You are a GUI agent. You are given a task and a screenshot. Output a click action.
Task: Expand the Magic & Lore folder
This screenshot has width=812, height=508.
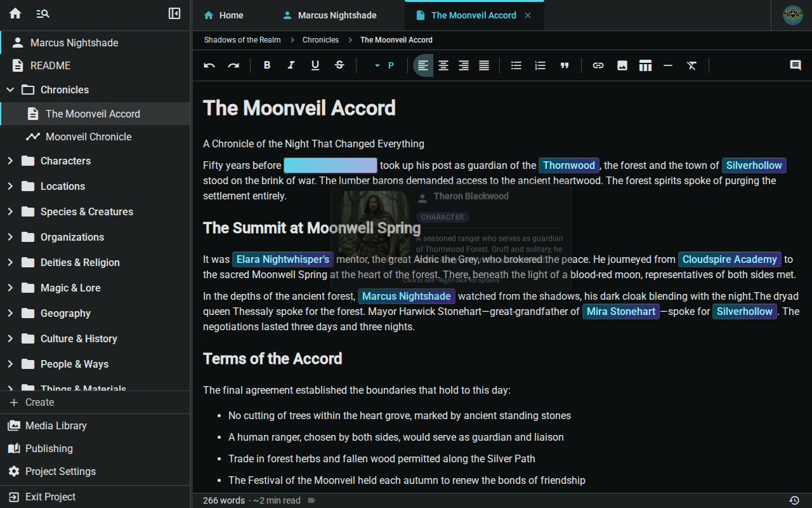tap(10, 288)
